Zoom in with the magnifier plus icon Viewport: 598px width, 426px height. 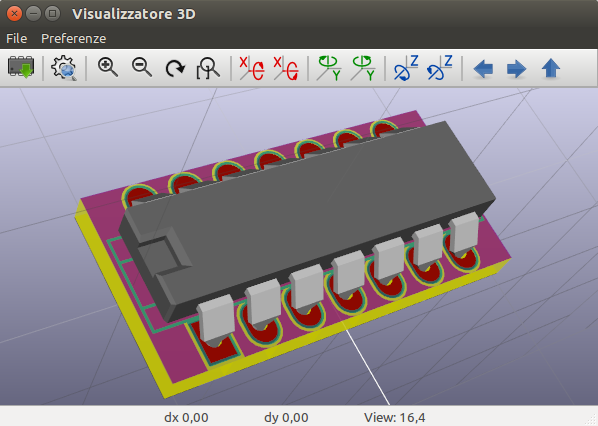108,68
